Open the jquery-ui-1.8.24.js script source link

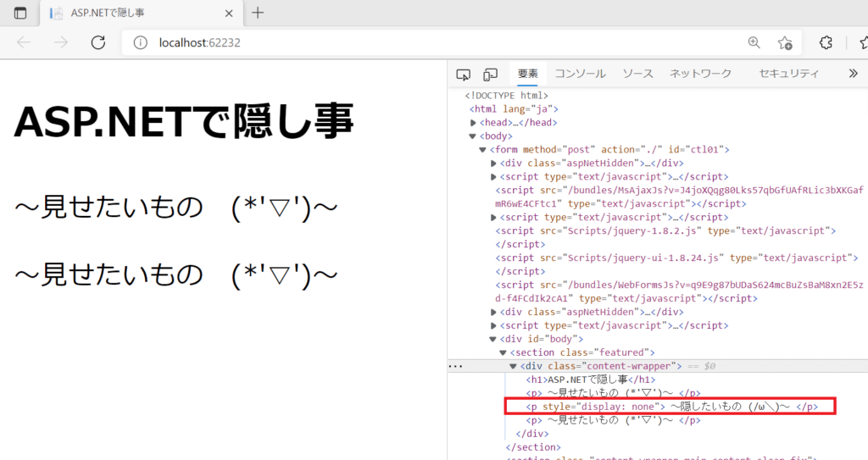point(643,258)
